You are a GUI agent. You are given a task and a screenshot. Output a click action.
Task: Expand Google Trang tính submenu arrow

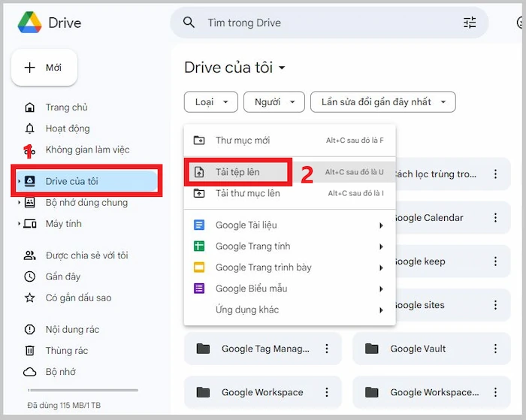click(381, 246)
